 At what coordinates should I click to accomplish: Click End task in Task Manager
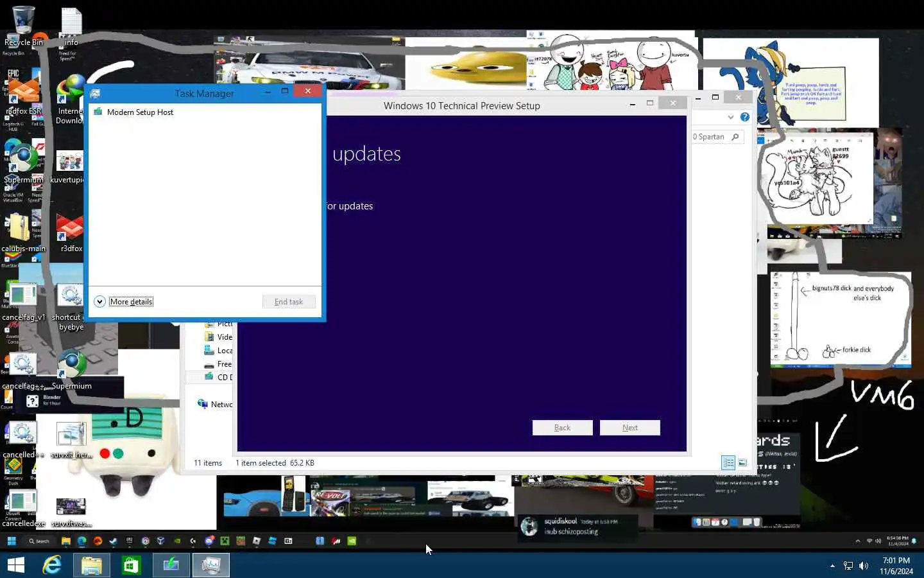pyautogui.click(x=289, y=302)
